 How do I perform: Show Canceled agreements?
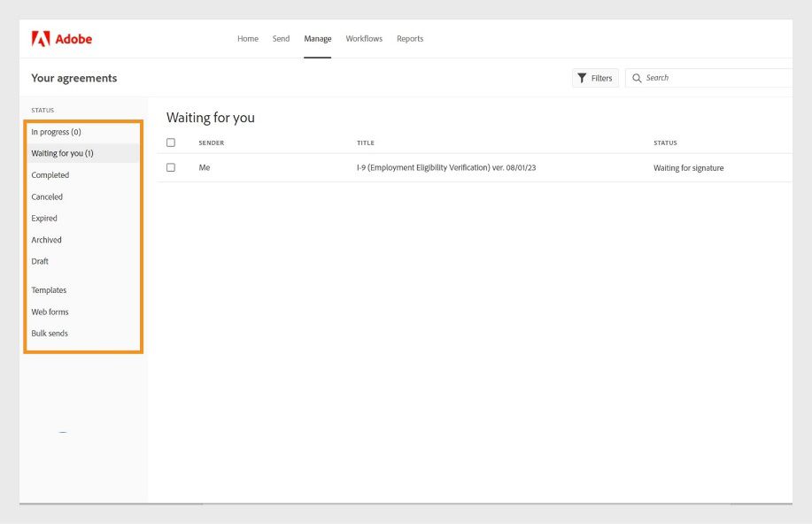[x=47, y=196]
